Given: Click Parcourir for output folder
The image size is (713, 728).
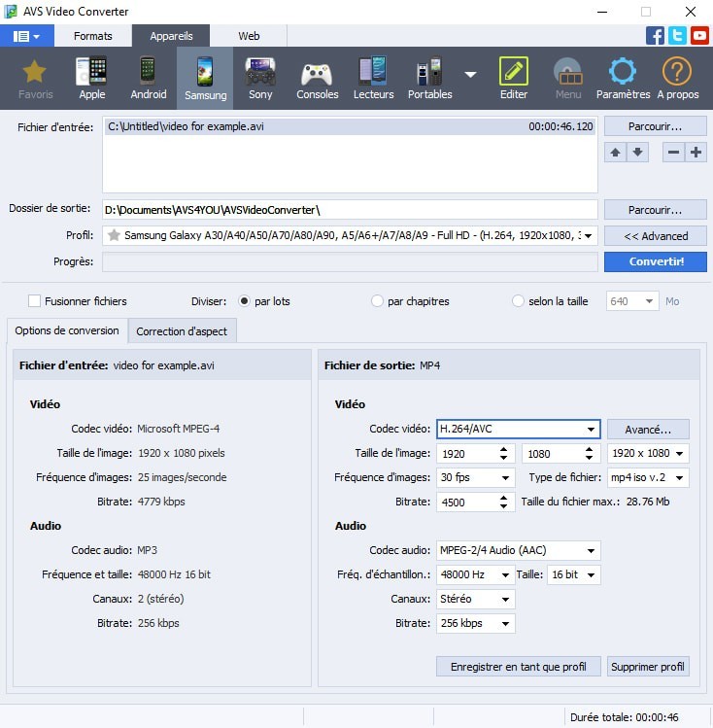Looking at the screenshot, I should [x=655, y=210].
